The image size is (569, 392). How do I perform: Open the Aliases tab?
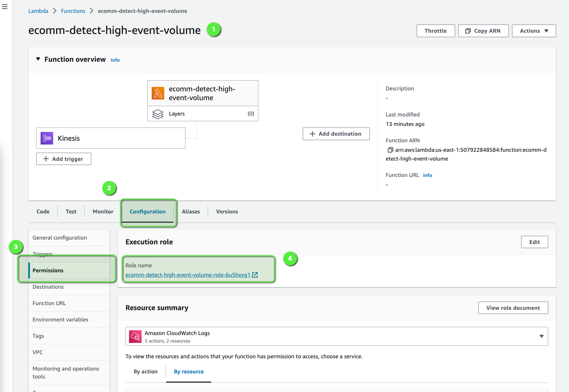coord(191,212)
